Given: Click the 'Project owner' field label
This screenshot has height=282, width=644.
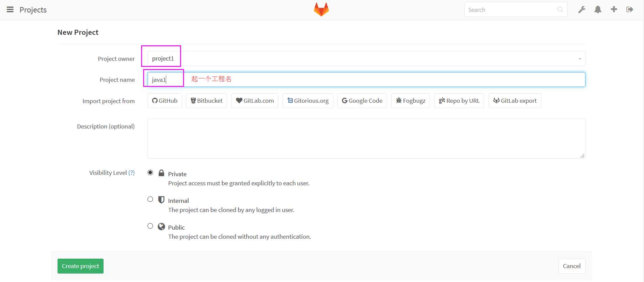Looking at the screenshot, I should [116, 59].
